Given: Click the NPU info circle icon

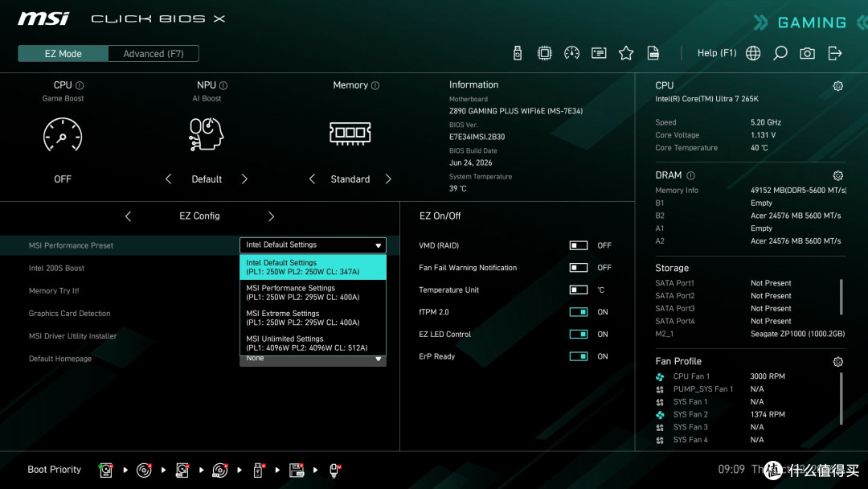Looking at the screenshot, I should 223,85.
